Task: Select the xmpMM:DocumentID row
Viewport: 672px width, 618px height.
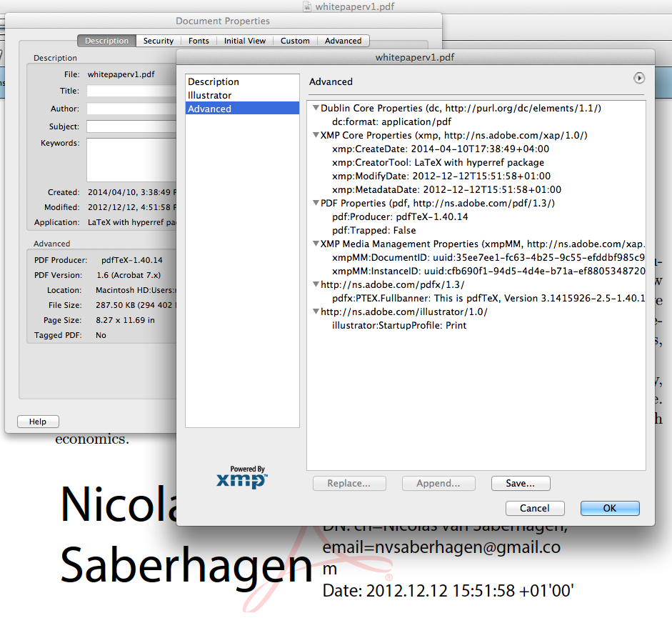Action: (488, 257)
